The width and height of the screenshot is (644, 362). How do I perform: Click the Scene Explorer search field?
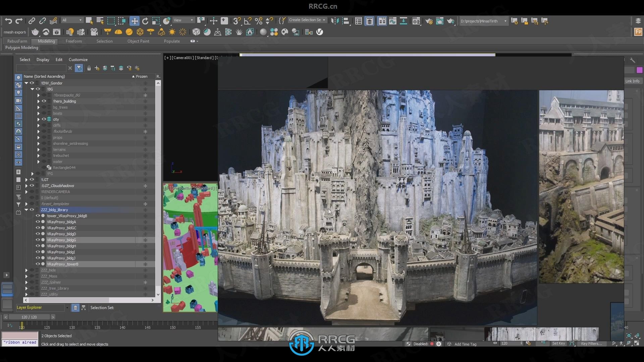coord(41,68)
